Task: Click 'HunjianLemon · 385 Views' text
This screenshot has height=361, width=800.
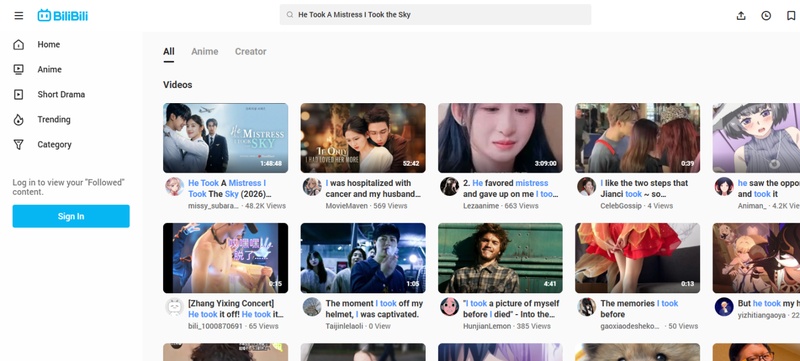Action: click(507, 326)
